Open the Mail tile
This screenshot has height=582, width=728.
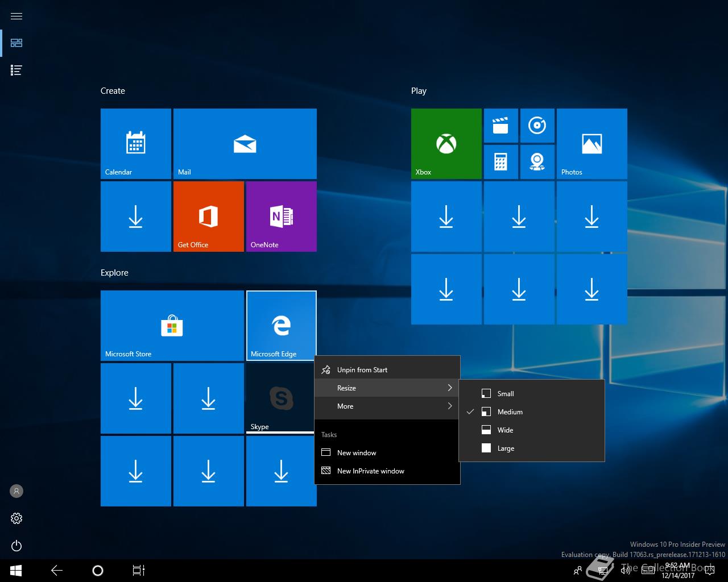click(245, 144)
